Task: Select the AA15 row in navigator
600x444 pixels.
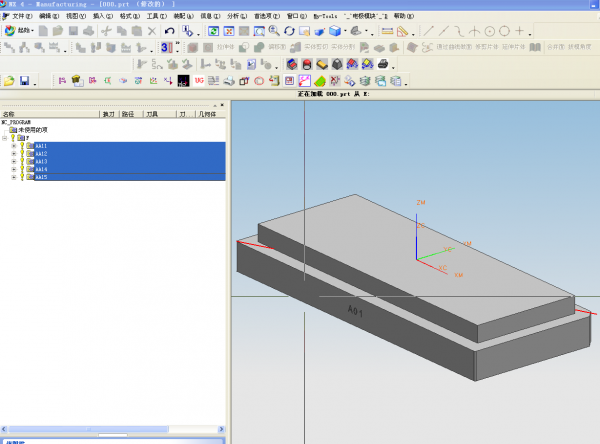Action: (x=130, y=177)
